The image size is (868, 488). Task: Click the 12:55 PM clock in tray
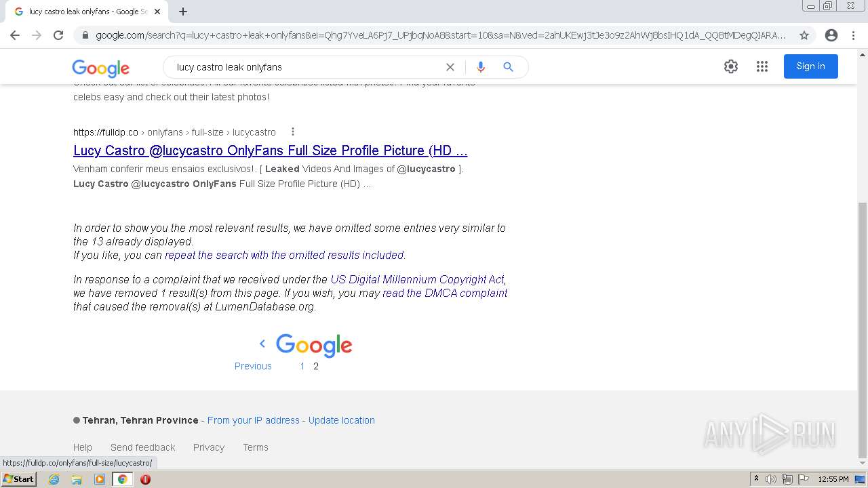click(833, 479)
